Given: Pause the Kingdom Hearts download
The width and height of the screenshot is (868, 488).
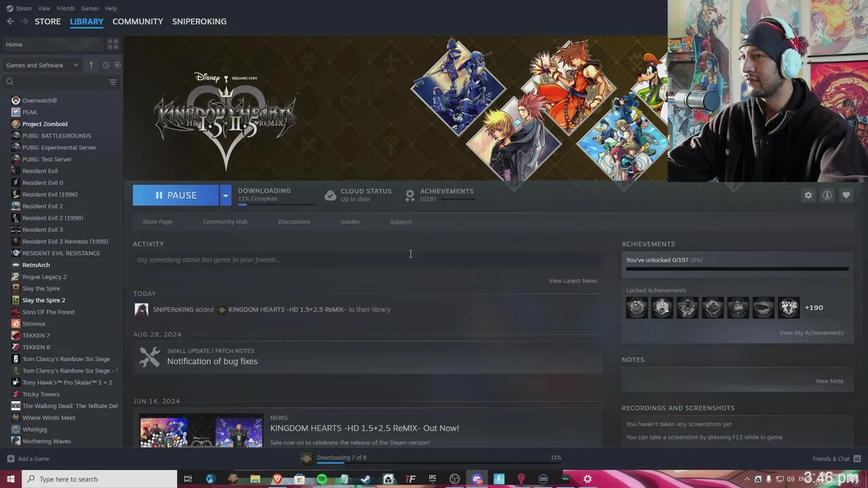Looking at the screenshot, I should (x=176, y=195).
